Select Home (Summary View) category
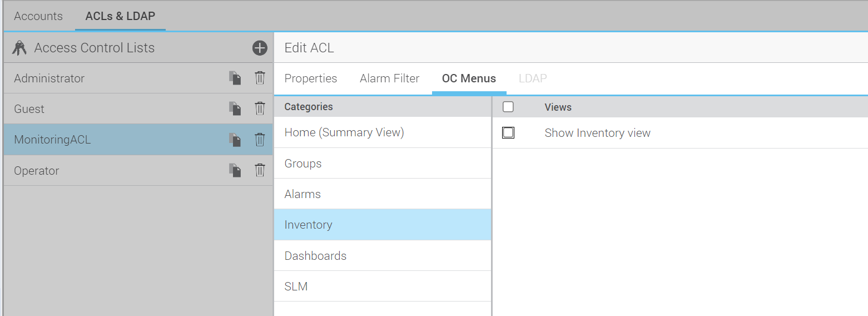 [344, 132]
